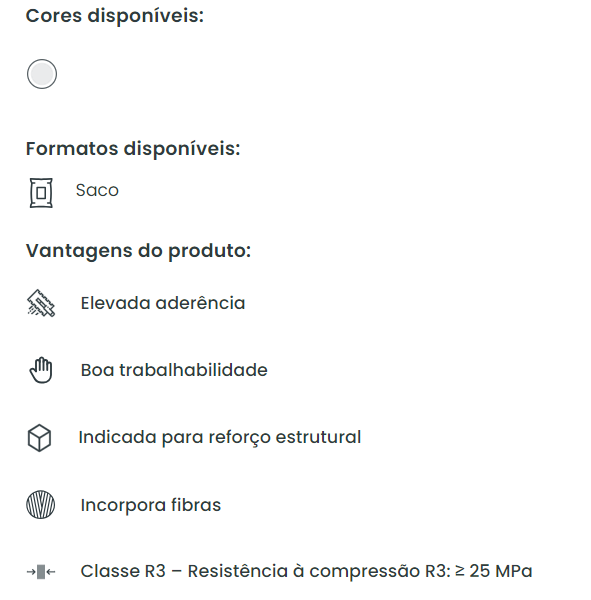This screenshot has width=591, height=600.
Task: Click the Incorpora fibras text
Action: pos(151,505)
